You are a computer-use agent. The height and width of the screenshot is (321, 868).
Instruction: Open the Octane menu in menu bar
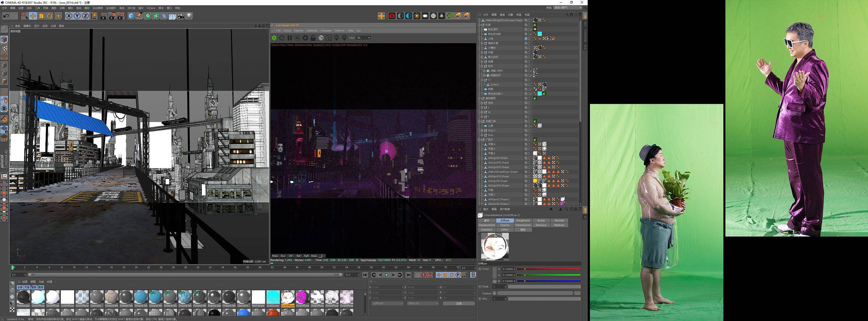click(151, 8)
